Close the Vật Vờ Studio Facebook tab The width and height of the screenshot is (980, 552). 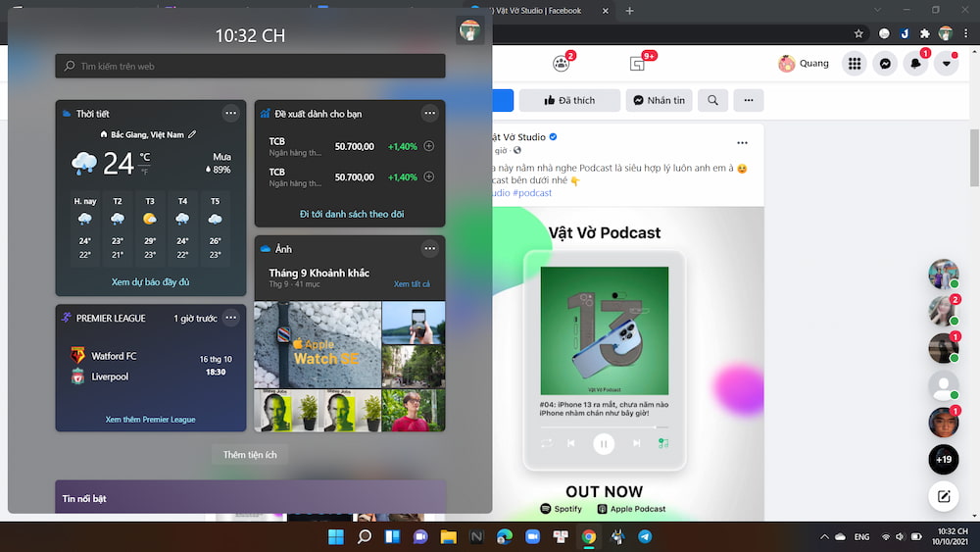[605, 11]
